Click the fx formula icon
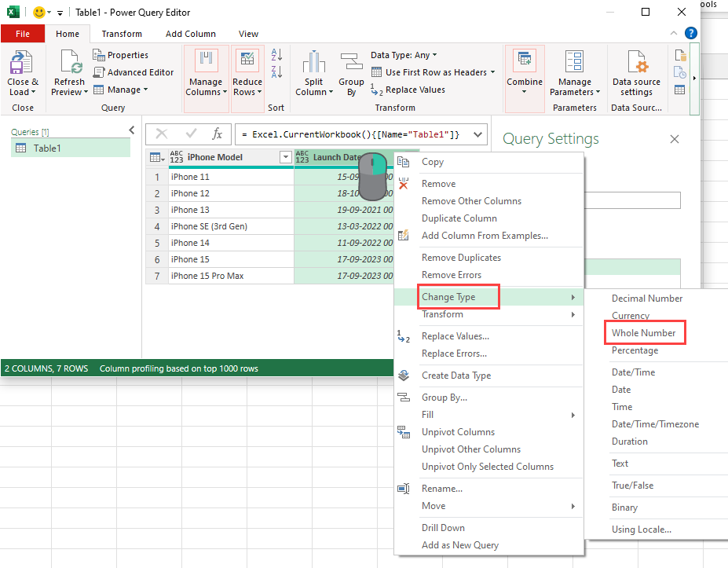 pyautogui.click(x=217, y=134)
